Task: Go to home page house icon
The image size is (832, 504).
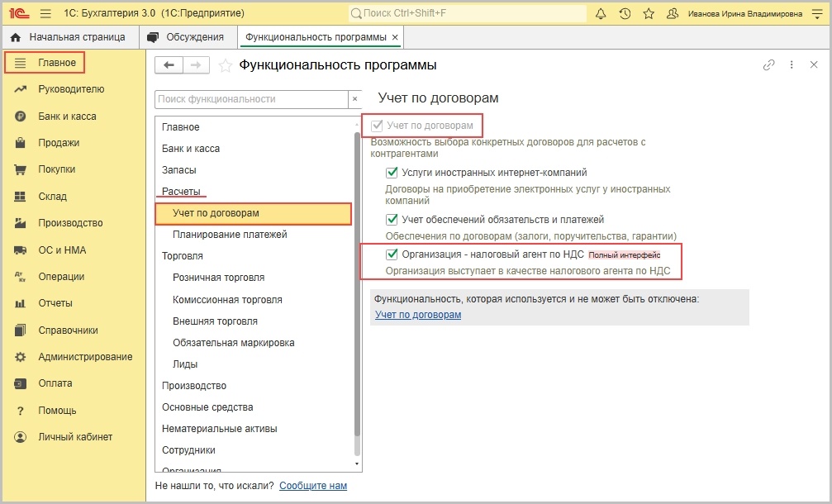Action: pyautogui.click(x=16, y=37)
